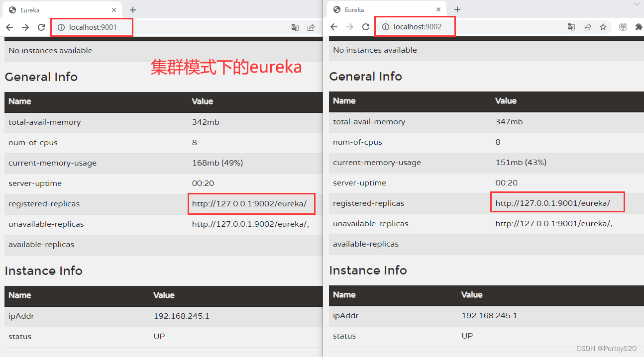Click status UP value on 9001 page
Image resolution: width=644 pixels, height=357 pixels.
pos(159,337)
